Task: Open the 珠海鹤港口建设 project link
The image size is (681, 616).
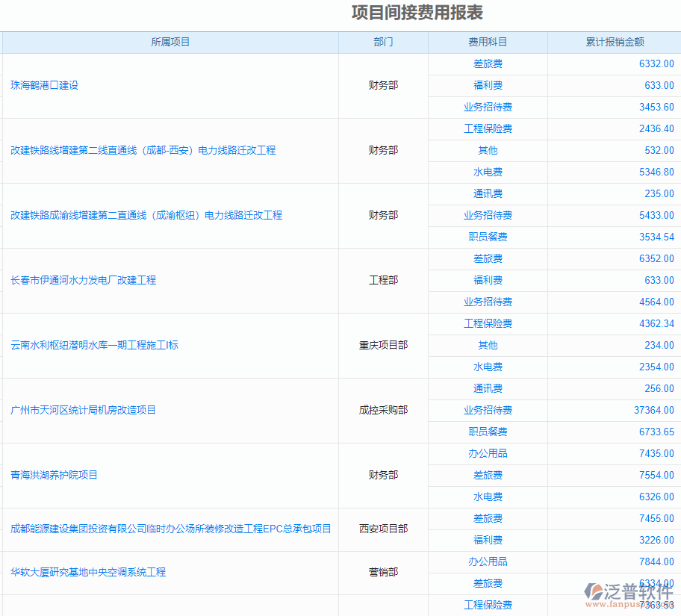Action: (46, 85)
